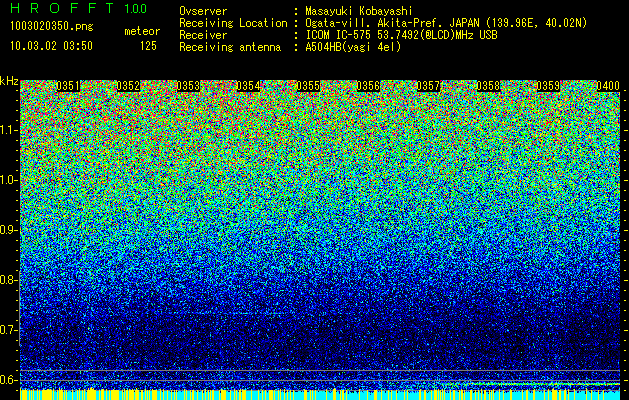Click the 0357 time marker
The height and width of the screenshot is (400, 629).
(428, 86)
